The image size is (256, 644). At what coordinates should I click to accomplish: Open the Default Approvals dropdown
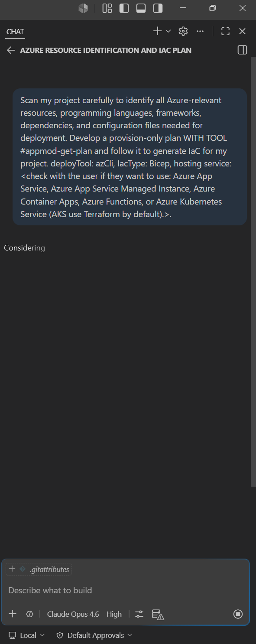click(x=94, y=635)
